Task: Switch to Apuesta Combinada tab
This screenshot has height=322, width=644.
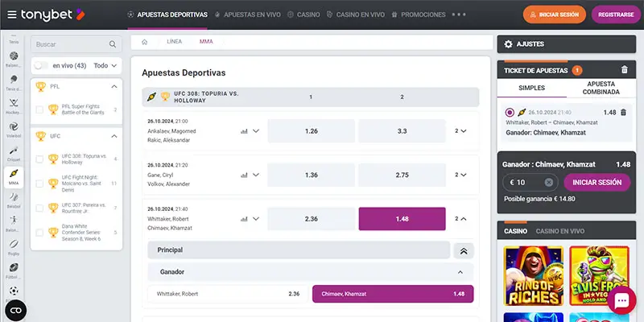Action: click(601, 88)
